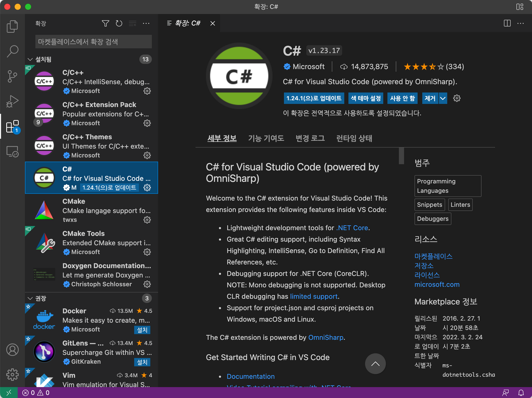Select the 세부 정보 tab
This screenshot has height=398, width=532.
pyautogui.click(x=222, y=138)
